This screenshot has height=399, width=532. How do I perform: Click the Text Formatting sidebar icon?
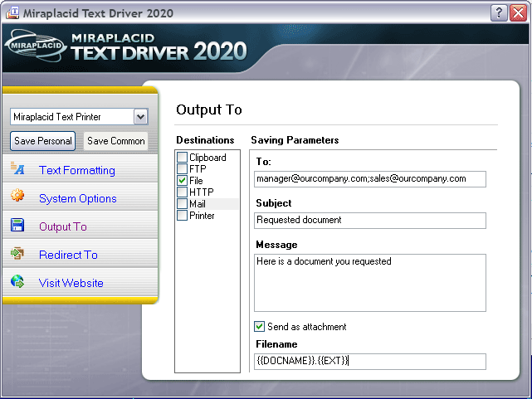[17, 168]
